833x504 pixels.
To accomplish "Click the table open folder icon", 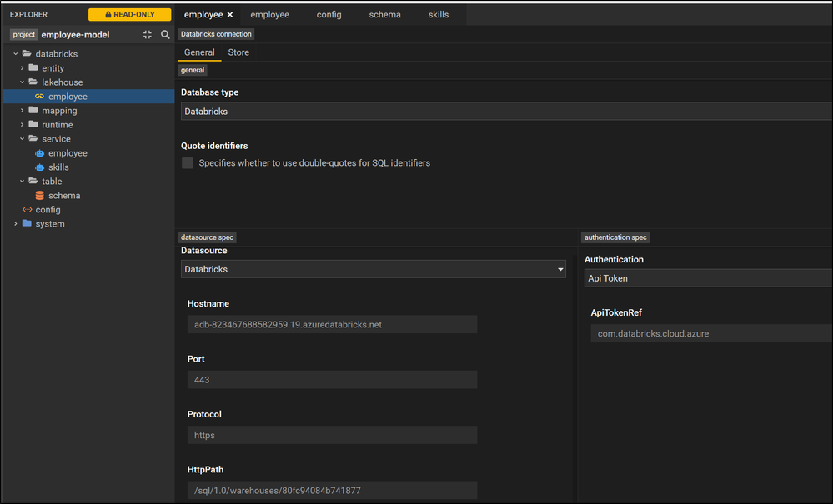I will point(33,182).
